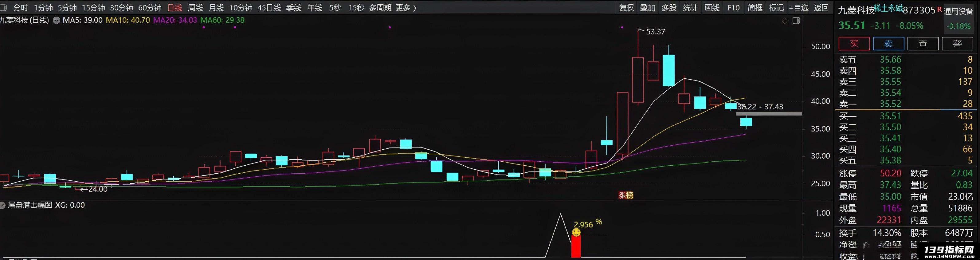980x260 pixels.
Task: Click the smiley face signal marker
Action: (576, 232)
